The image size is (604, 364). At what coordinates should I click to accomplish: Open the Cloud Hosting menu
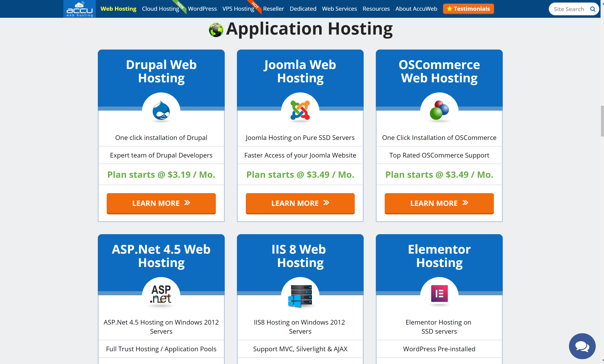(x=161, y=9)
